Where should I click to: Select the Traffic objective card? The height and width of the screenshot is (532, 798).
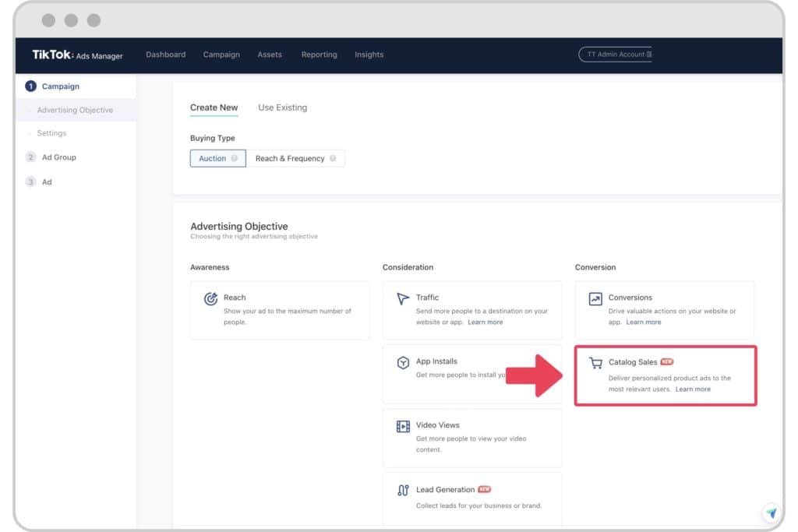472,310
